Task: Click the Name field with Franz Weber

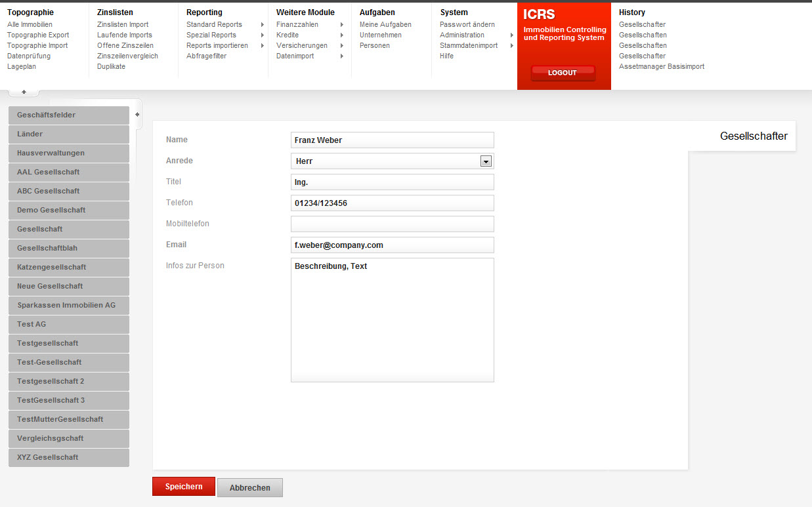Action: (x=393, y=140)
